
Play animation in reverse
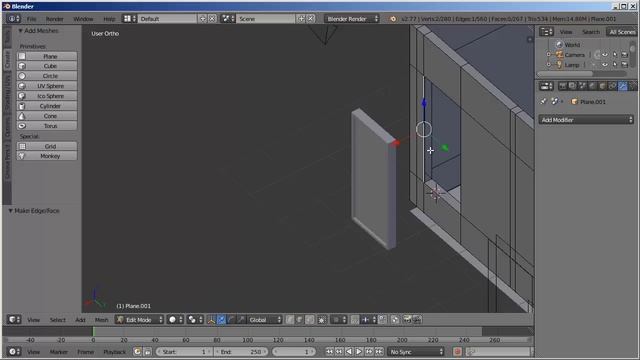tap(349, 352)
